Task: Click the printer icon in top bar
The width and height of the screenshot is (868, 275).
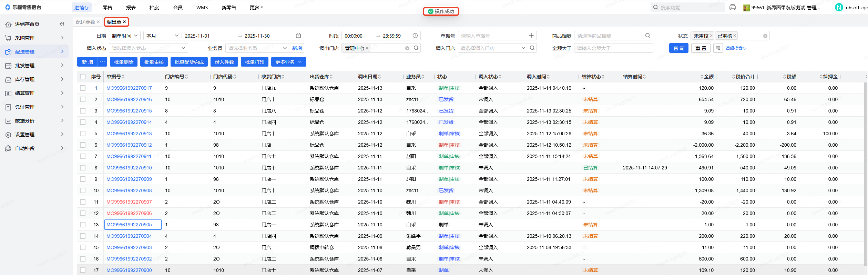Action: (733, 7)
